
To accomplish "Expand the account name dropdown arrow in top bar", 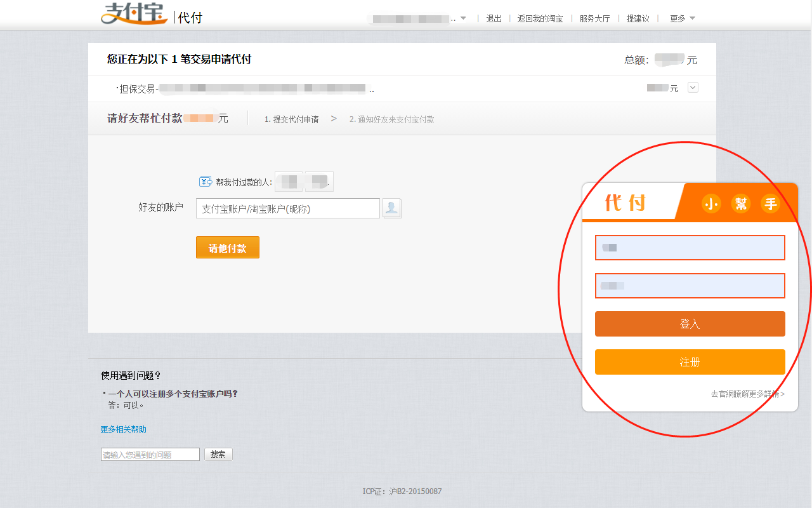I will tap(463, 18).
